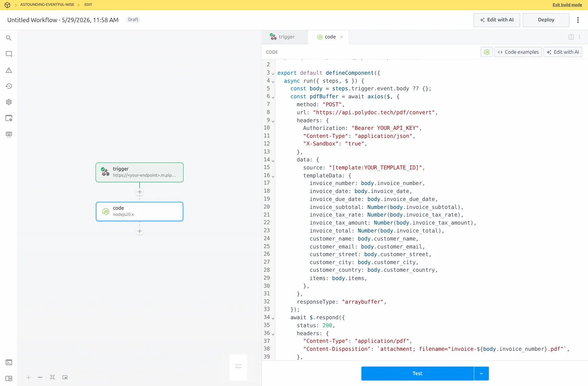This screenshot has width=588, height=386.
Task: Open the keyboard shortcuts icon in sidebar
Action: [9, 134]
